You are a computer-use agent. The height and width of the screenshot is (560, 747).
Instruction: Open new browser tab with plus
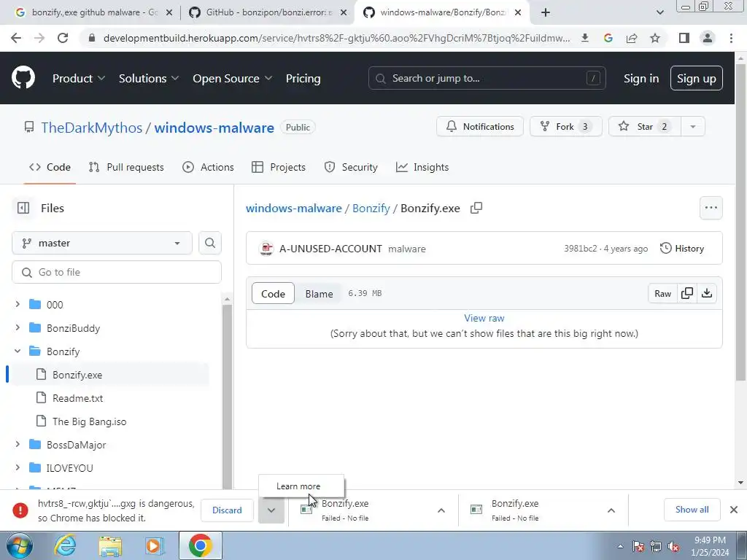click(x=546, y=12)
